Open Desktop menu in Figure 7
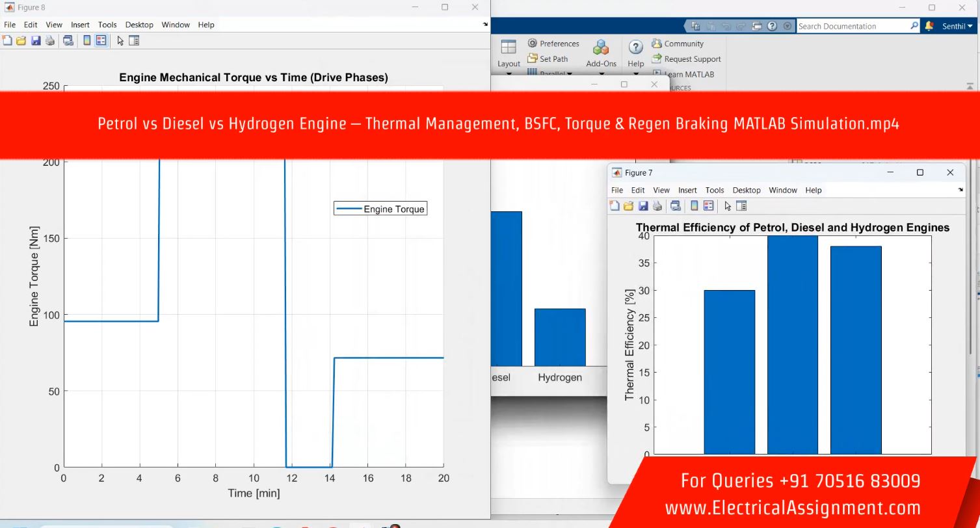 tap(747, 191)
